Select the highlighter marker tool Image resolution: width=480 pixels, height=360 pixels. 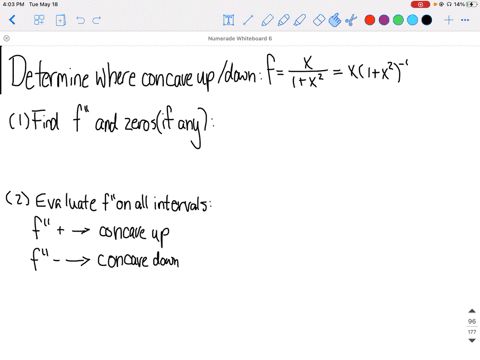(300, 20)
